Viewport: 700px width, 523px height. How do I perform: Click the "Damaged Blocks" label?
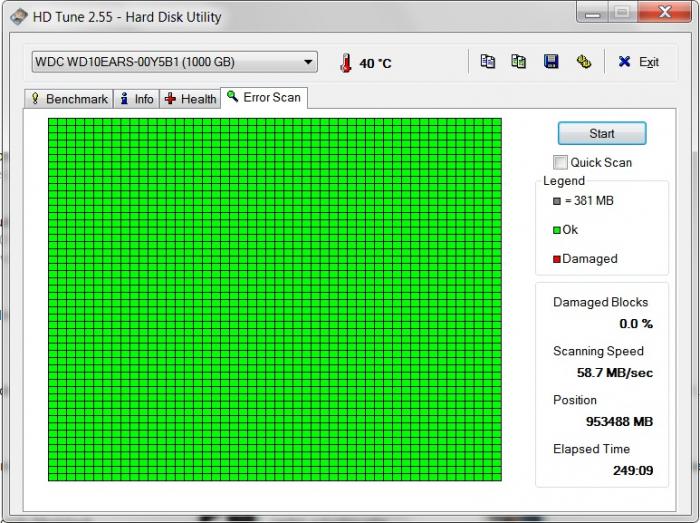tap(600, 302)
